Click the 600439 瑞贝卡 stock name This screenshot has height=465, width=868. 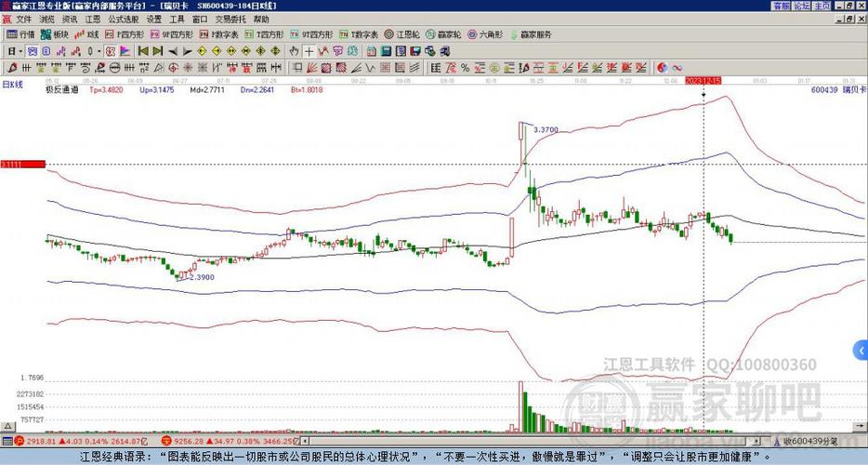(838, 89)
